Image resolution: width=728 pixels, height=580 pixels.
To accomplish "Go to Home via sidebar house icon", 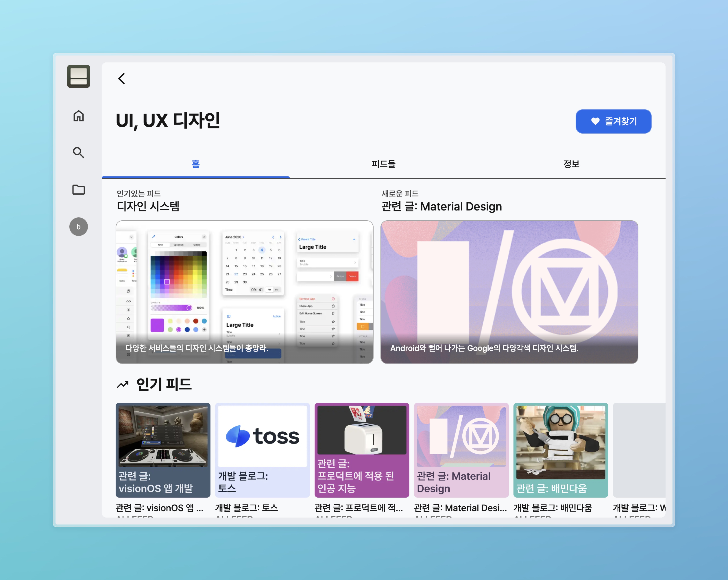I will pyautogui.click(x=78, y=116).
